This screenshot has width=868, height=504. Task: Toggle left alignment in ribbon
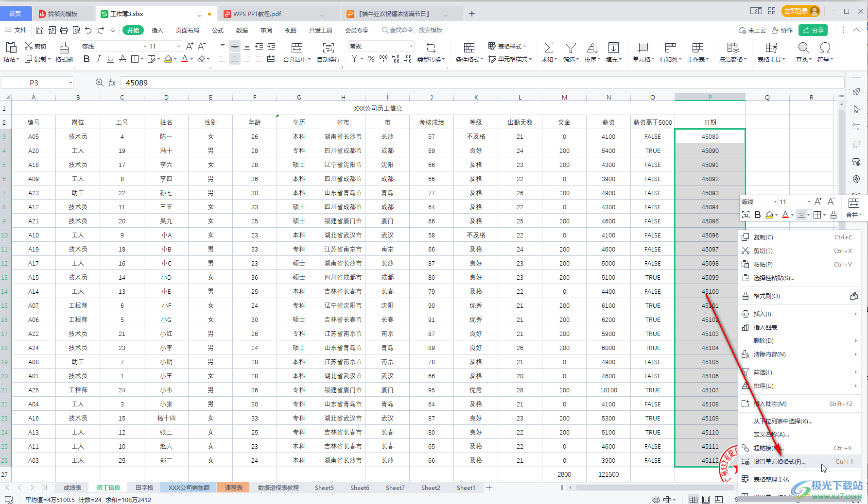223,59
